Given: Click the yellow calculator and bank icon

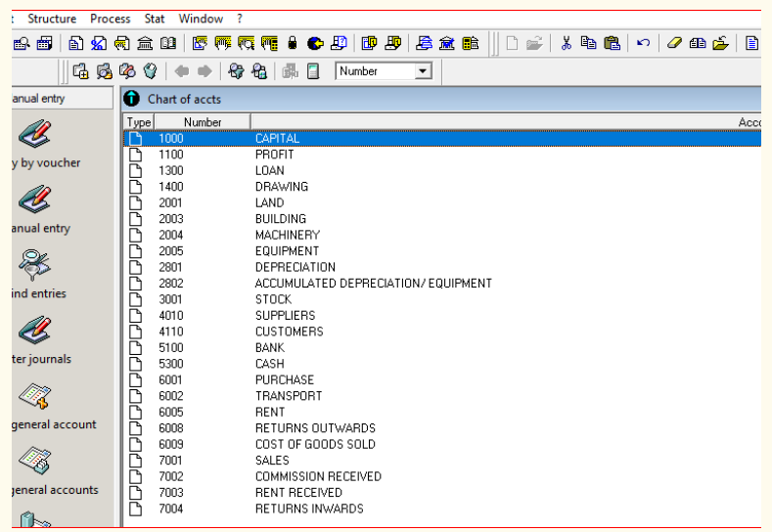Looking at the screenshot, I should 471,43.
